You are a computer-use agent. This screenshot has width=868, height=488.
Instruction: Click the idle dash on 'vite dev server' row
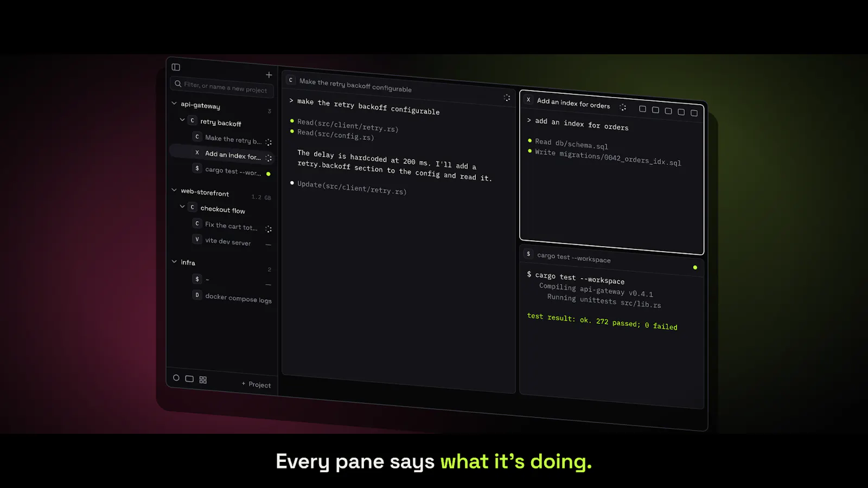pos(268,245)
